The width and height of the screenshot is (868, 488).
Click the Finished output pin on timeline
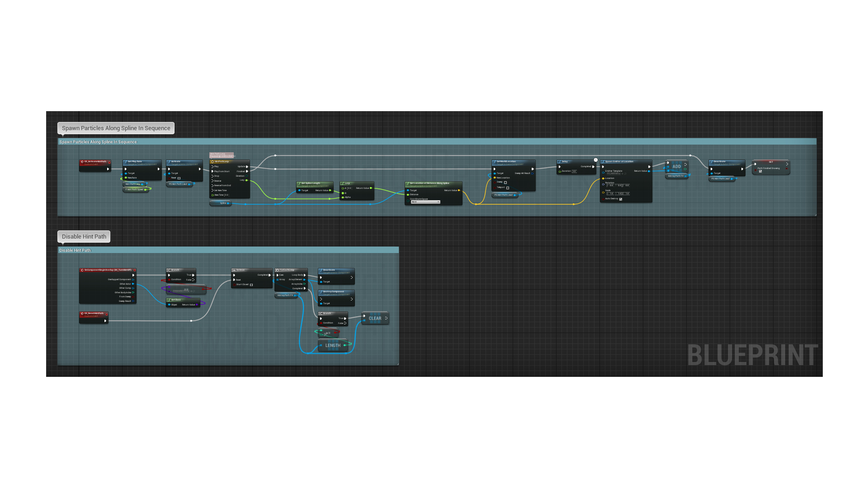[247, 171]
